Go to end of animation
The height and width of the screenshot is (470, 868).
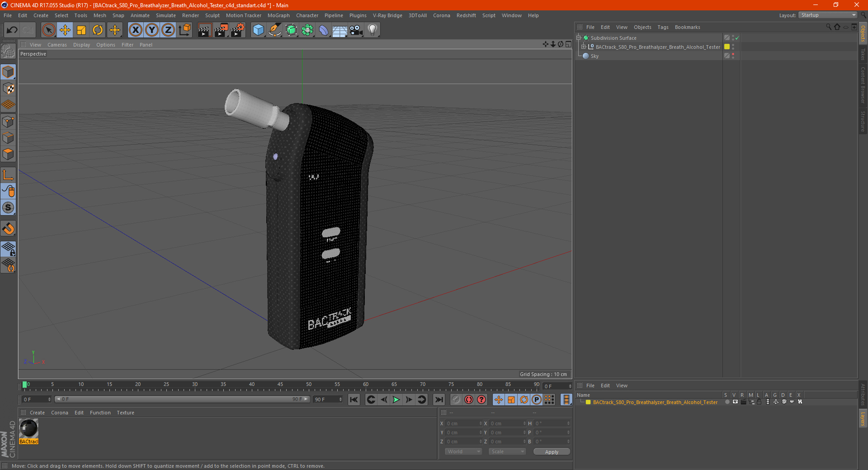pos(439,399)
